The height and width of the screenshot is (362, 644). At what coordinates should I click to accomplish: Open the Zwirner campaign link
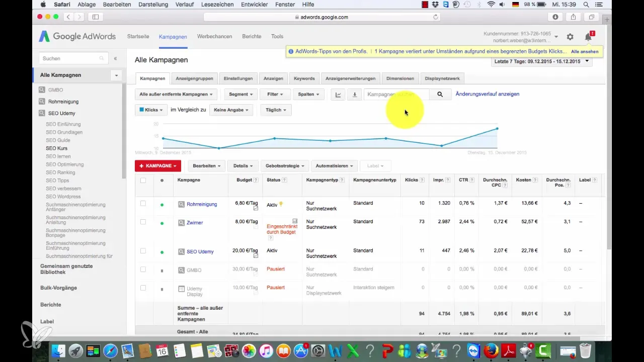pyautogui.click(x=195, y=223)
